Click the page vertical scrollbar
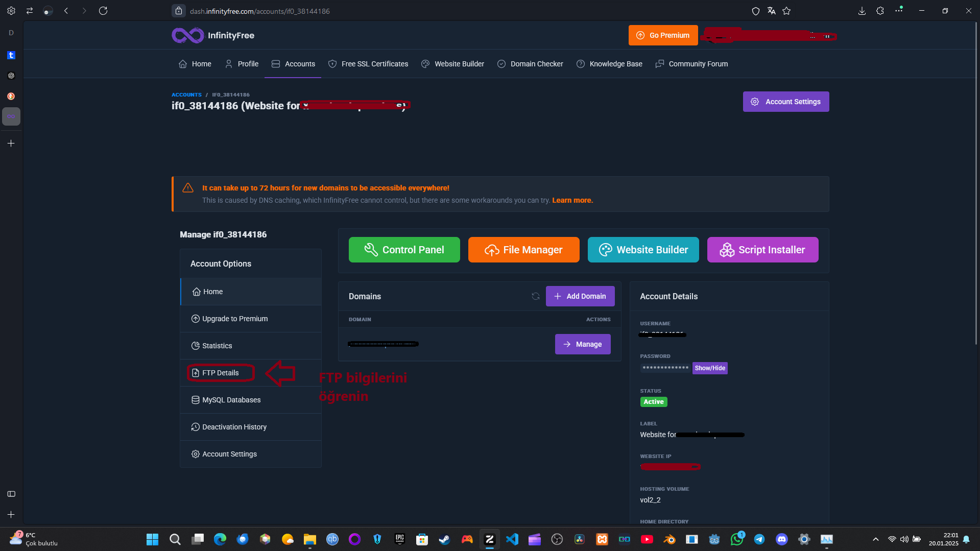The width and height of the screenshot is (980, 551). point(976,184)
